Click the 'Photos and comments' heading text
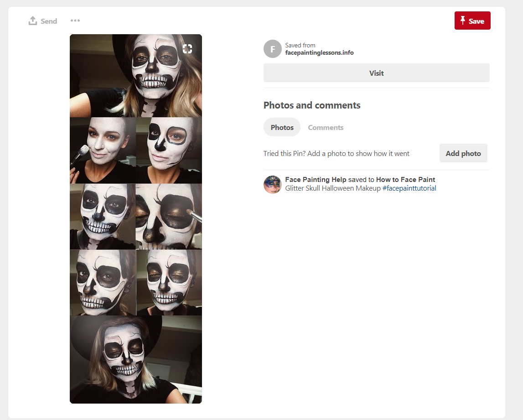Screen dimensions: 523x420 312,105
